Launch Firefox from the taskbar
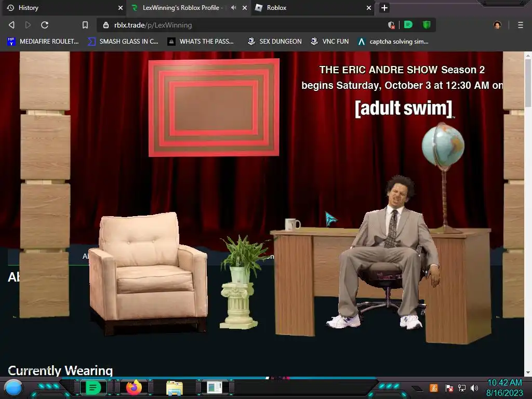Image resolution: width=532 pixels, height=399 pixels. pyautogui.click(x=134, y=388)
